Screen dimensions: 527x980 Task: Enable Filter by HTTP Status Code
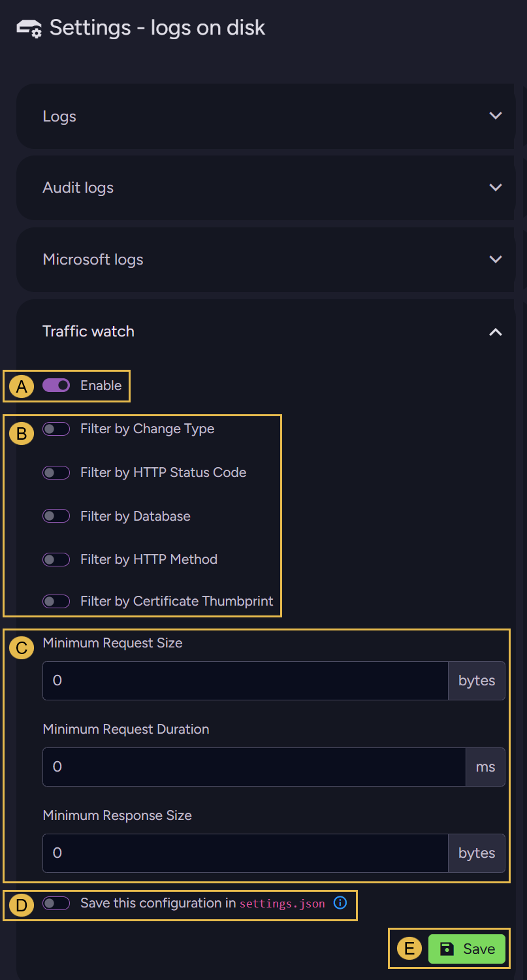pyautogui.click(x=56, y=472)
